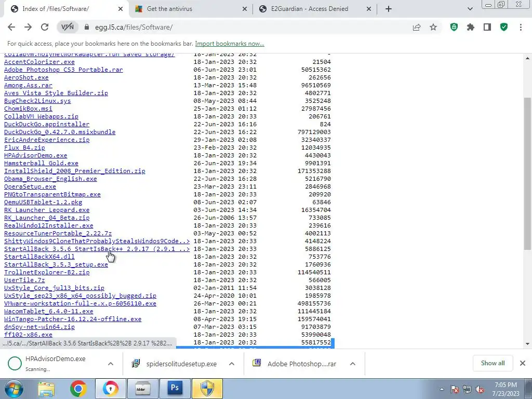Viewport: 532px width, 399px height.
Task: Download TrollnetExplorer-B2.zip
Action: coord(47,273)
